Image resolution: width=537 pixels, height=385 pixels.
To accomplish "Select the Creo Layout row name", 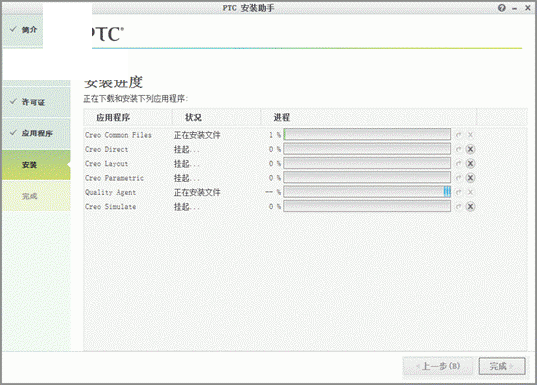I will pyautogui.click(x=107, y=164).
